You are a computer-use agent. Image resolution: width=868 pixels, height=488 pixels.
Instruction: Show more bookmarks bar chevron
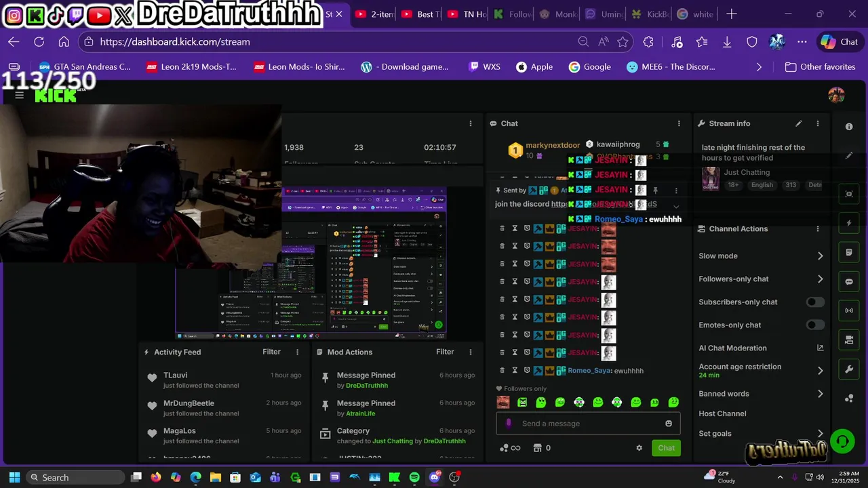pos(759,67)
